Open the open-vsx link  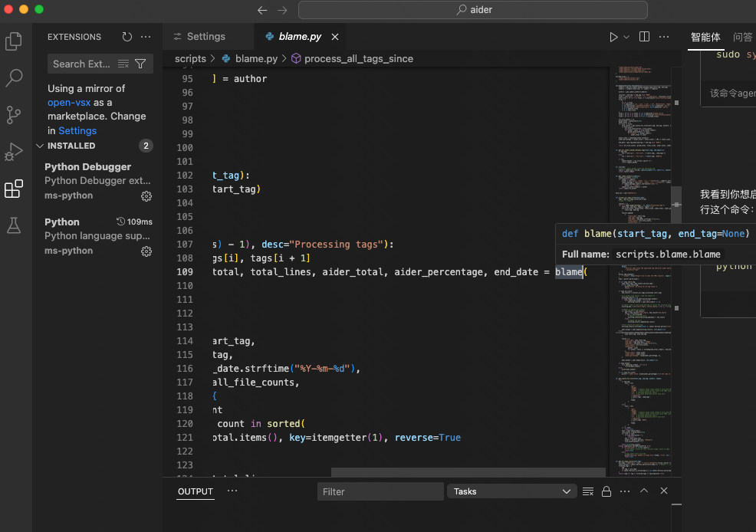coord(69,102)
